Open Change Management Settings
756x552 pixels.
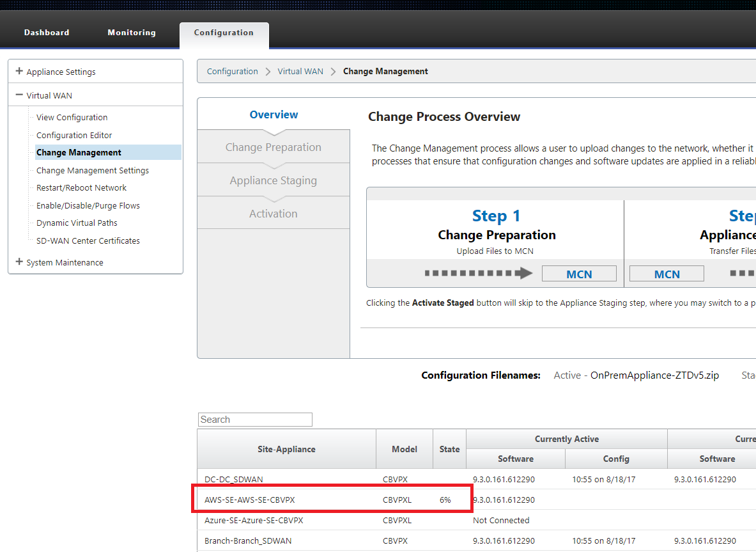pyautogui.click(x=93, y=170)
